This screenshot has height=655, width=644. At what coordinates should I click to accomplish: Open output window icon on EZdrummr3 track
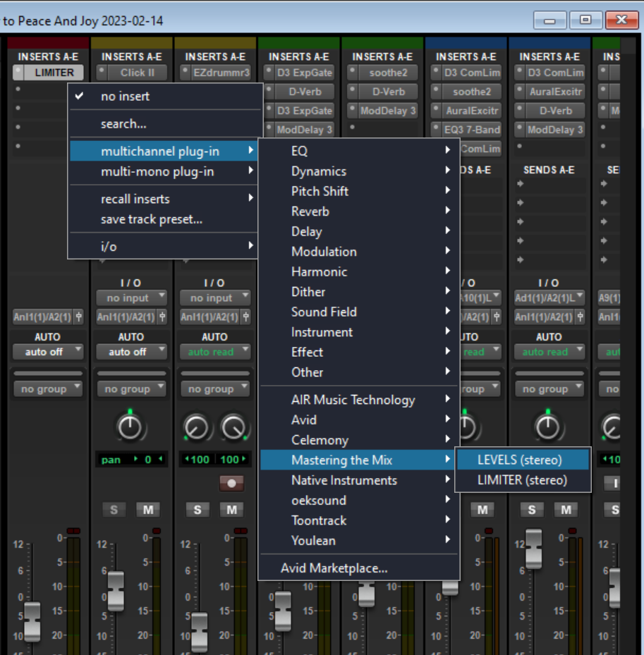(245, 317)
